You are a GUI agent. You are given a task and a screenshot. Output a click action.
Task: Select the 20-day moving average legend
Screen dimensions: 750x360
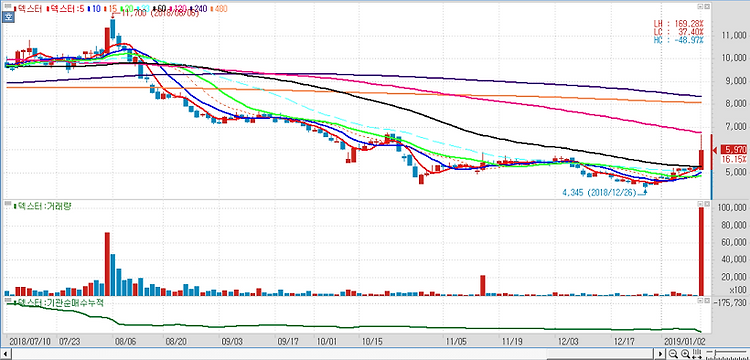point(127,9)
